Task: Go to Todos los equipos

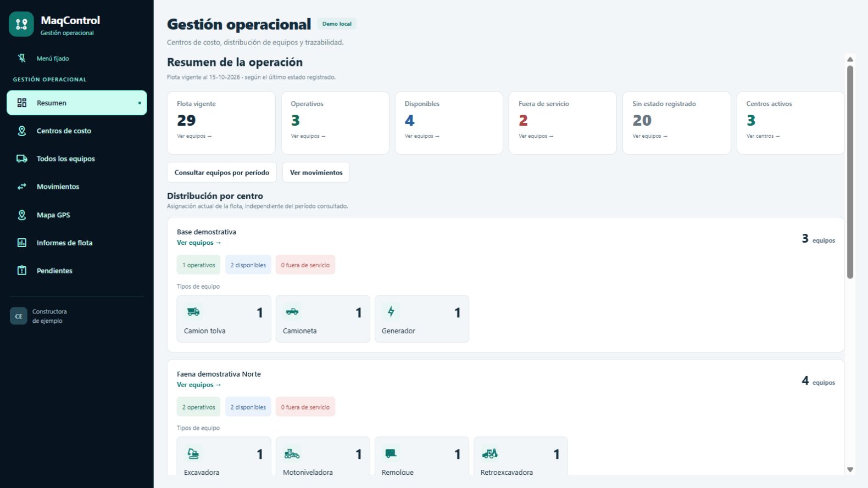Action: coord(77,159)
